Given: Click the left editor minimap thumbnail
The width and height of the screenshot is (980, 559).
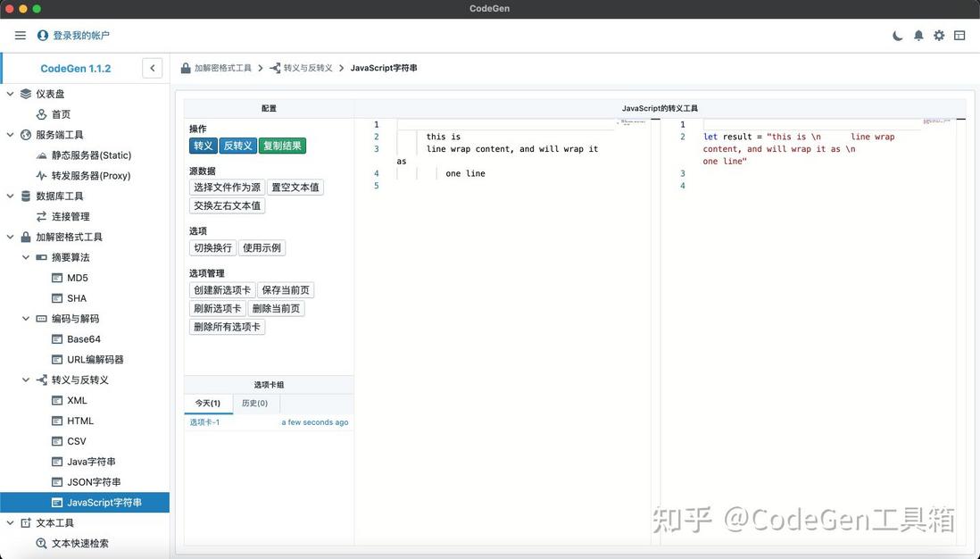Looking at the screenshot, I should click(631, 122).
